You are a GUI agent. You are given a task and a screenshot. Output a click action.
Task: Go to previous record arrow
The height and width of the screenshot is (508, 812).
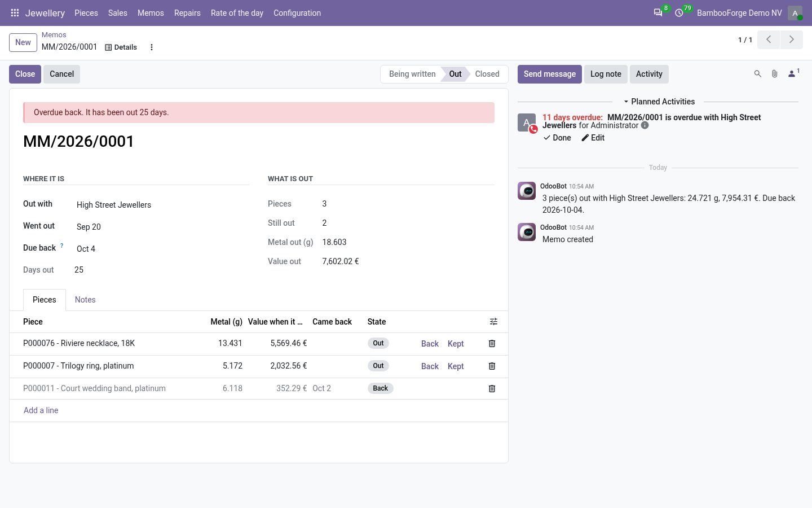[x=769, y=40]
